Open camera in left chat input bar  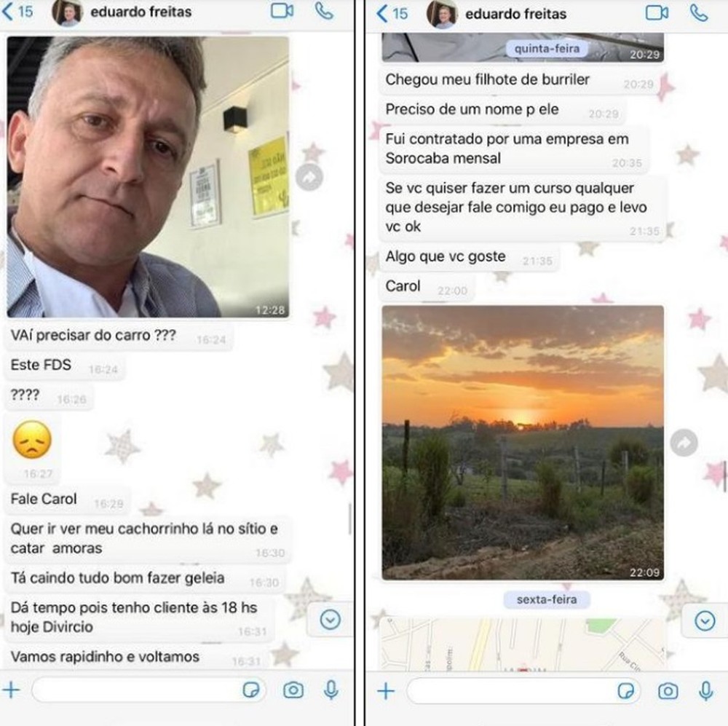pos(293,690)
